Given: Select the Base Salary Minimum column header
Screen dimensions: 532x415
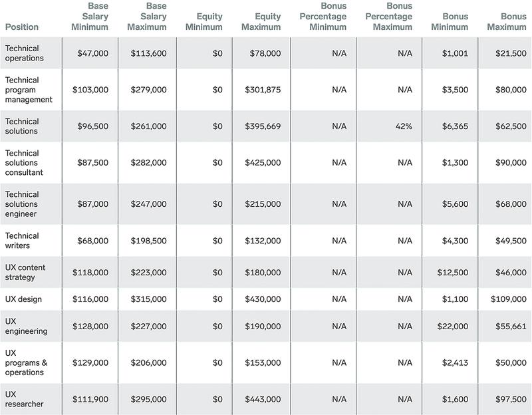Looking at the screenshot, I should [x=90, y=16].
